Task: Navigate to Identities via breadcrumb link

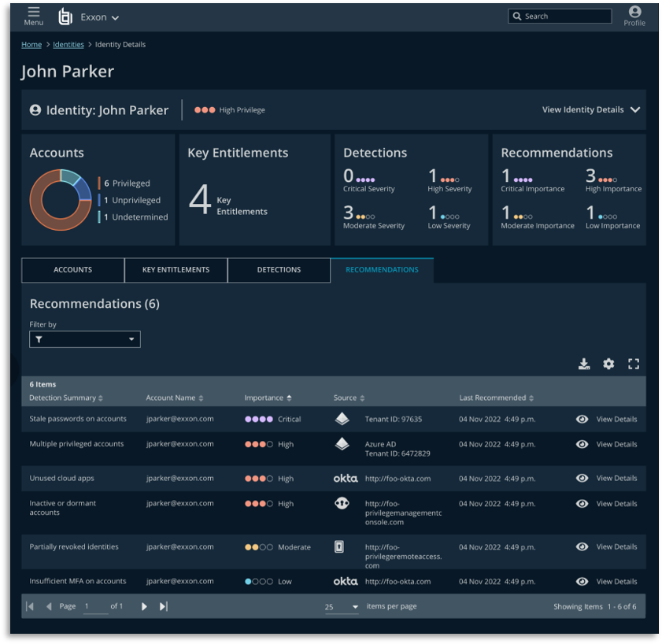Action: click(x=68, y=45)
